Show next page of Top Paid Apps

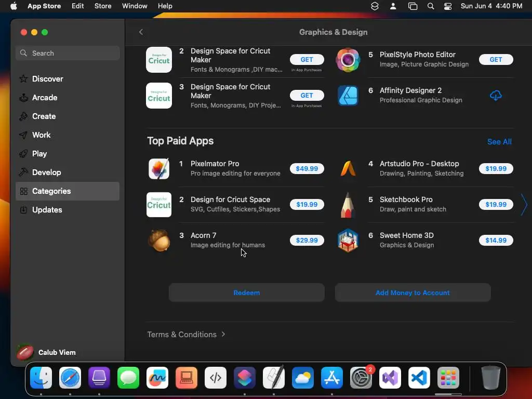pos(524,205)
